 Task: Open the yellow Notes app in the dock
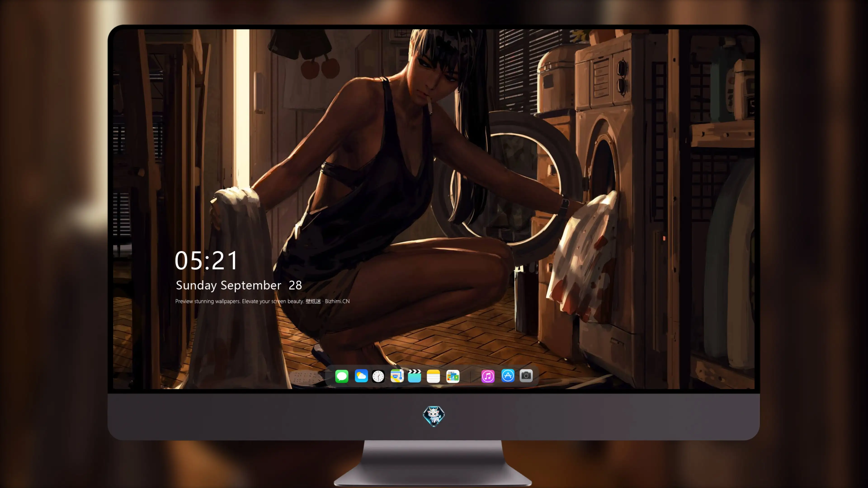tap(433, 376)
